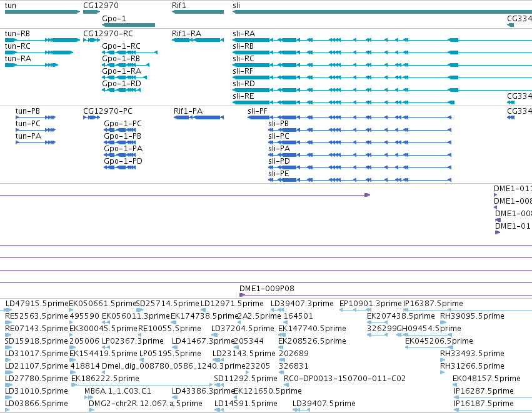Open EST label LD37204.5prime
This screenshot has width=532, height=413.
(243, 329)
